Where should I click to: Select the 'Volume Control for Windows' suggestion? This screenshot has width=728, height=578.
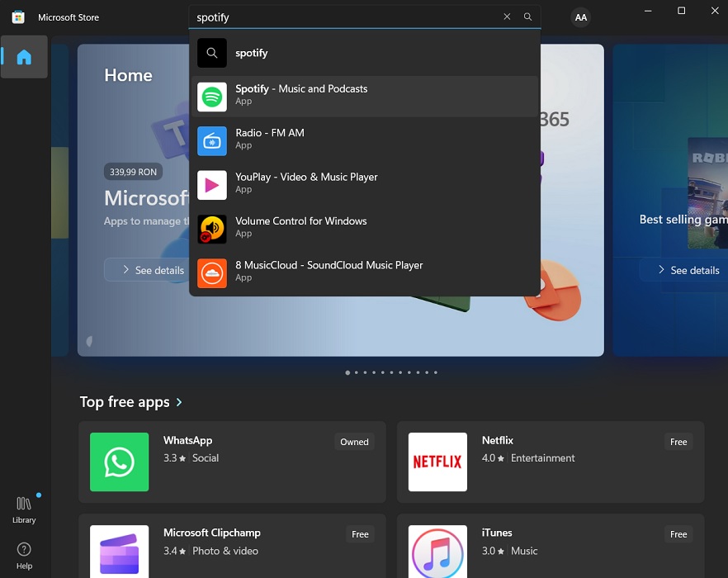click(x=301, y=226)
